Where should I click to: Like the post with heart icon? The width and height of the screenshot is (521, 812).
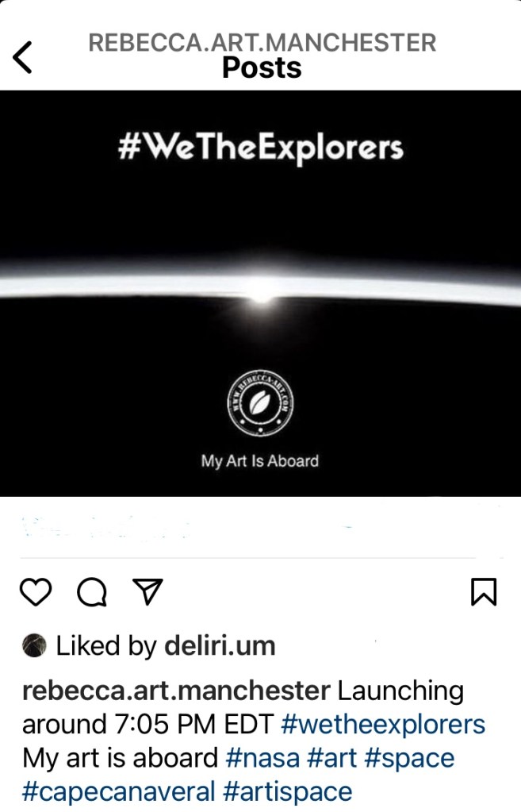[36, 591]
